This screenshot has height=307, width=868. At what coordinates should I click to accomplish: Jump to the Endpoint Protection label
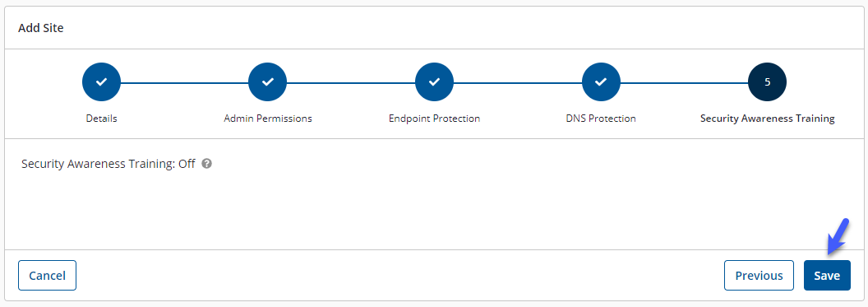pyautogui.click(x=435, y=119)
